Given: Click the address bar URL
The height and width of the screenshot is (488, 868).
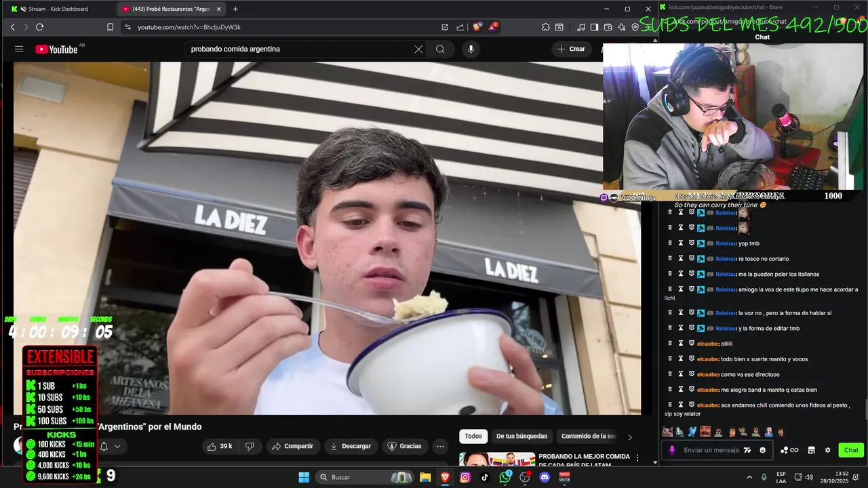Looking at the screenshot, I should point(189,27).
